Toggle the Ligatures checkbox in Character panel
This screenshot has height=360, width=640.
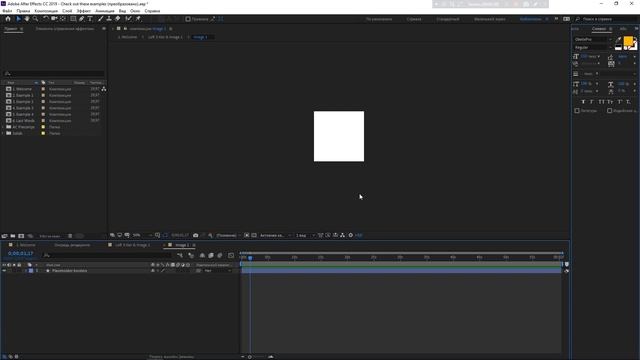[577, 111]
